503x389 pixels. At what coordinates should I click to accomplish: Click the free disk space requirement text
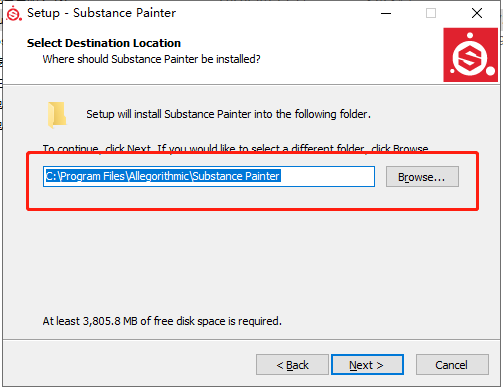coord(162,321)
